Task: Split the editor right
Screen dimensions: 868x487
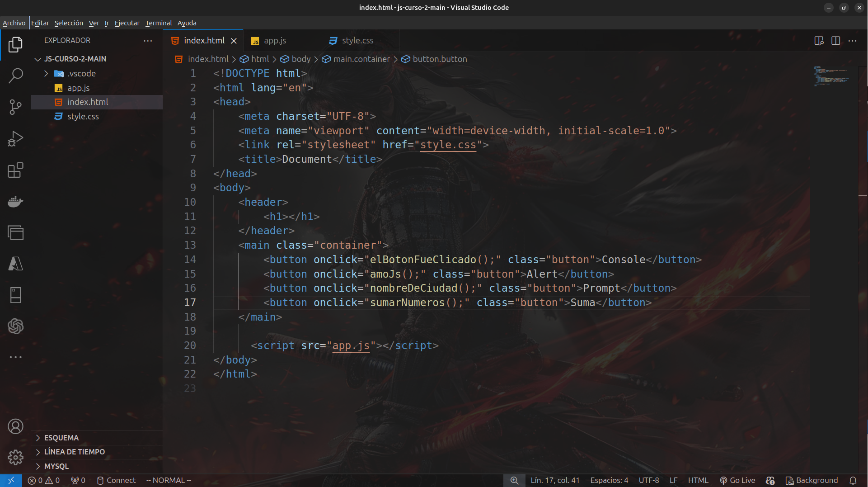Action: click(x=836, y=41)
